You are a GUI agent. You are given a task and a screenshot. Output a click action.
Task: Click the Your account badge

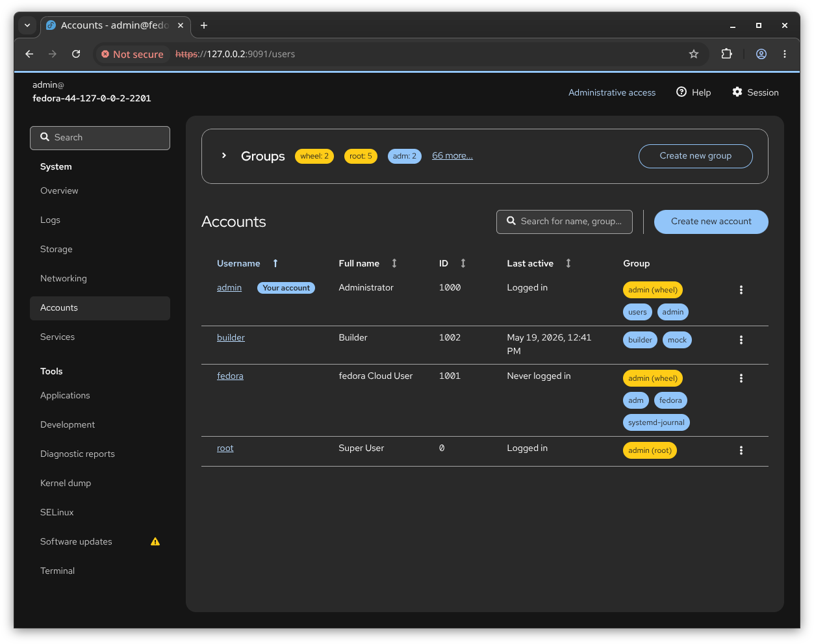coord(286,288)
